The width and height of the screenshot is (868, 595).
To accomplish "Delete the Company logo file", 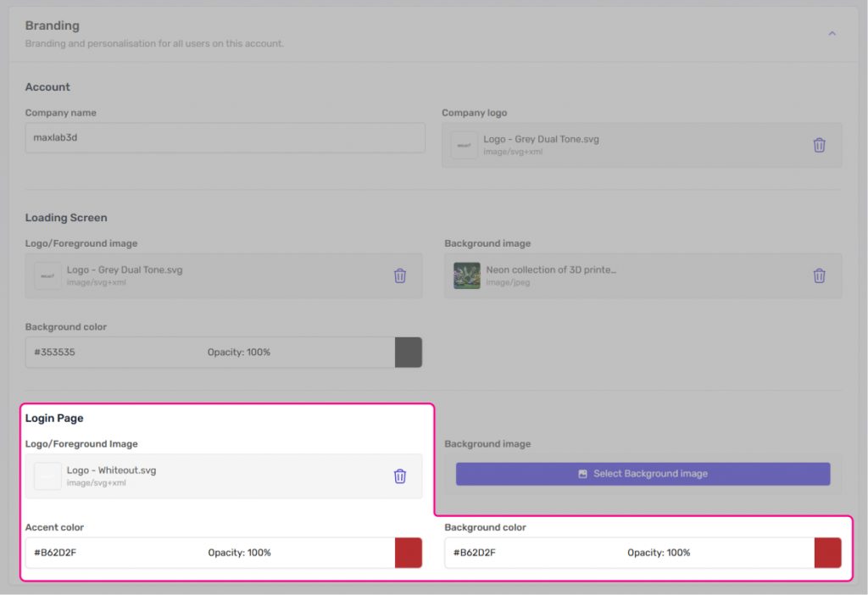I will 819,145.
